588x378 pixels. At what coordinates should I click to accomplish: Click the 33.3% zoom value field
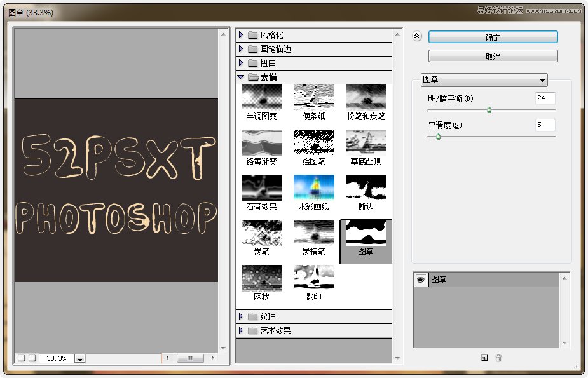56,358
